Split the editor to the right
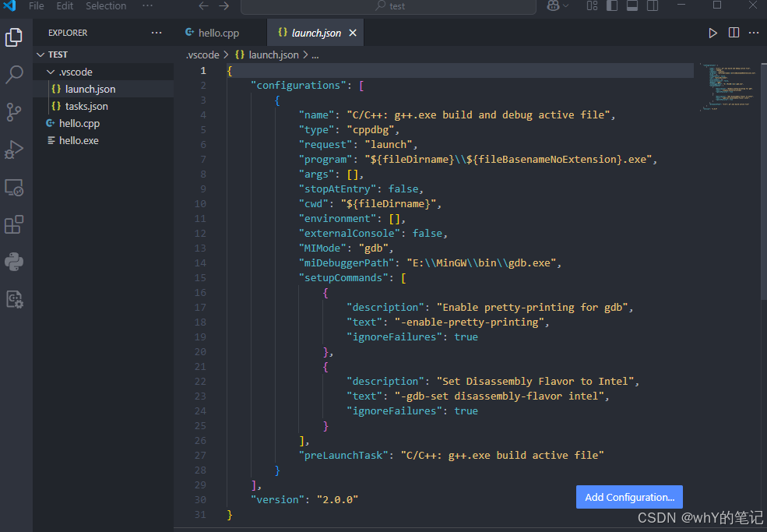This screenshot has height=532, width=767. click(734, 33)
